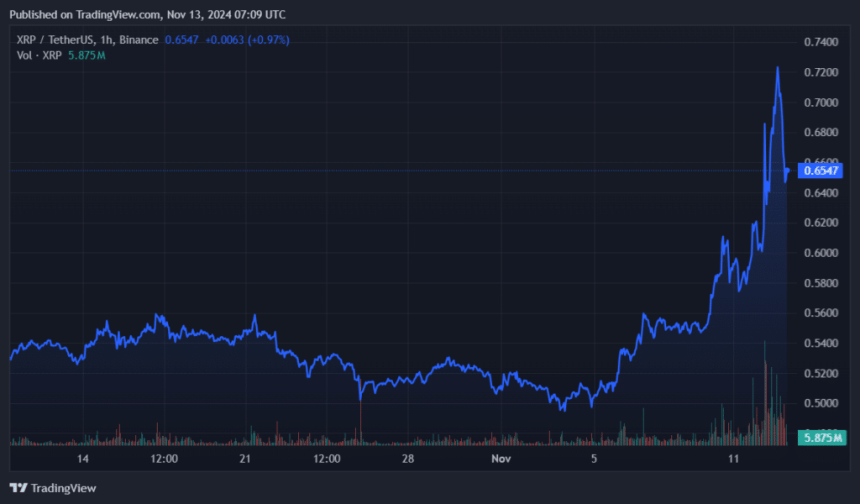Select the 28 date on time axis
This screenshot has width=860, height=504.
click(408, 458)
